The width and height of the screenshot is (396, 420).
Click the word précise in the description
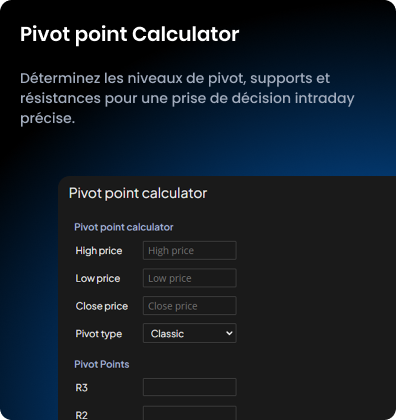(x=48, y=118)
